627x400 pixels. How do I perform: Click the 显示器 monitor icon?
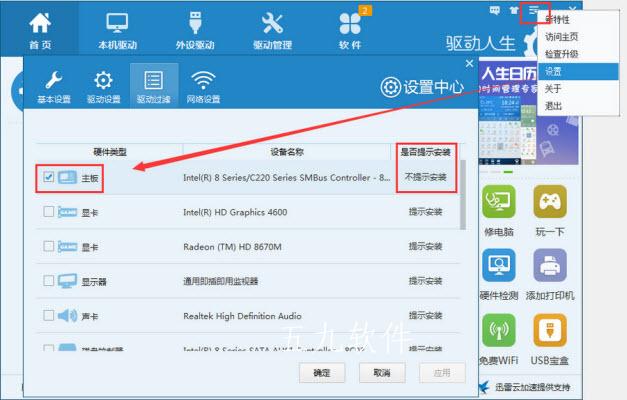pos(67,281)
